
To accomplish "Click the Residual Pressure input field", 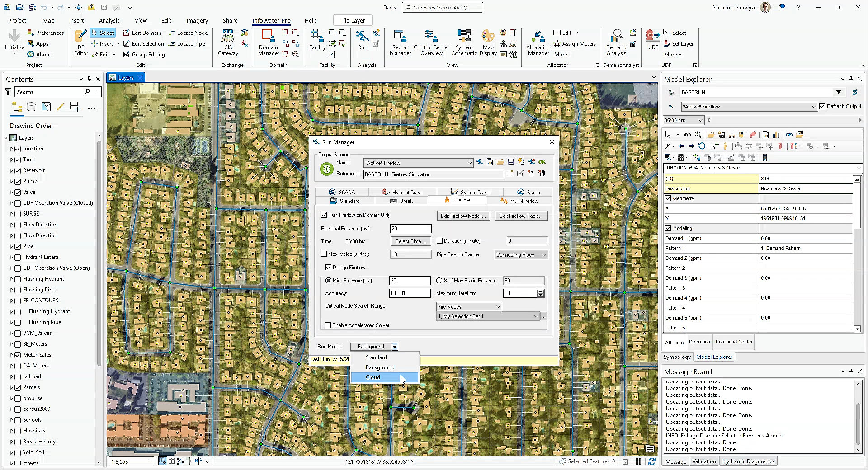I will 410,229.
